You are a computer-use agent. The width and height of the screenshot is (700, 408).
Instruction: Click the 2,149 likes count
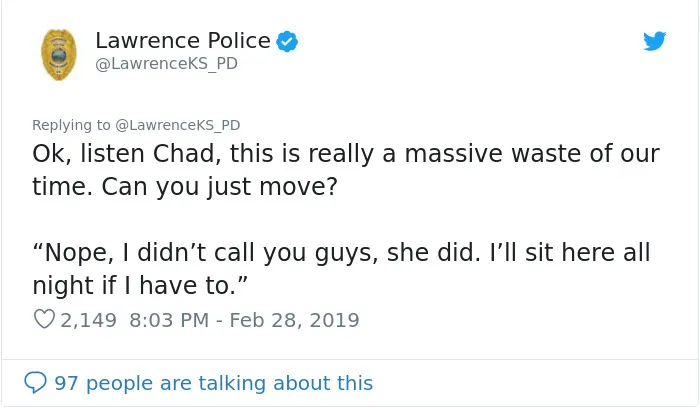tap(88, 320)
